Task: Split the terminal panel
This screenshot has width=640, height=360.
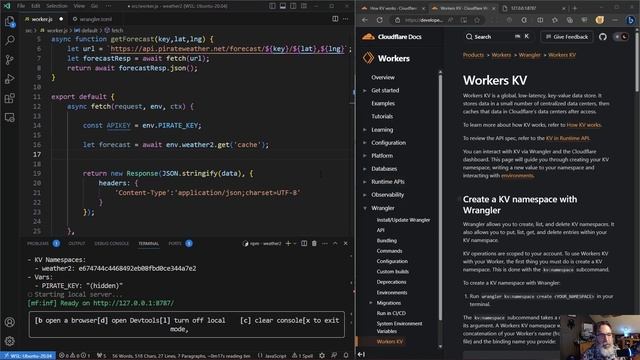Action: tap(304, 243)
